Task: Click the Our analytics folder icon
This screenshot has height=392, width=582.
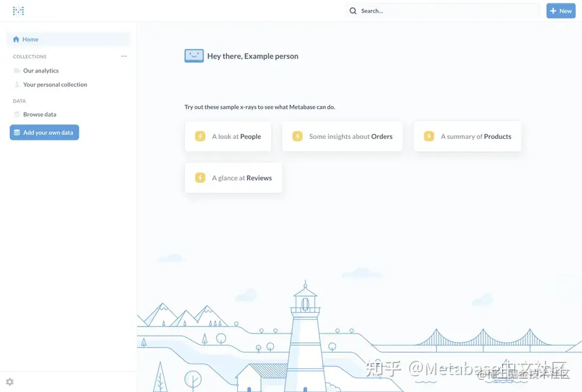Action: coord(17,71)
